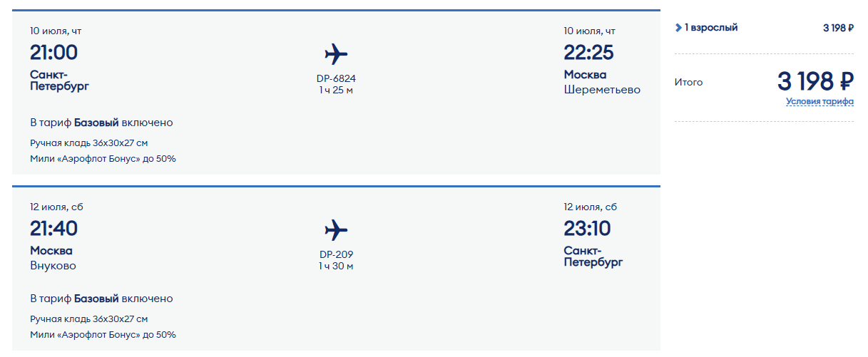Click the Внуково airport label
Screen dimensions: 868x357
(x=53, y=266)
